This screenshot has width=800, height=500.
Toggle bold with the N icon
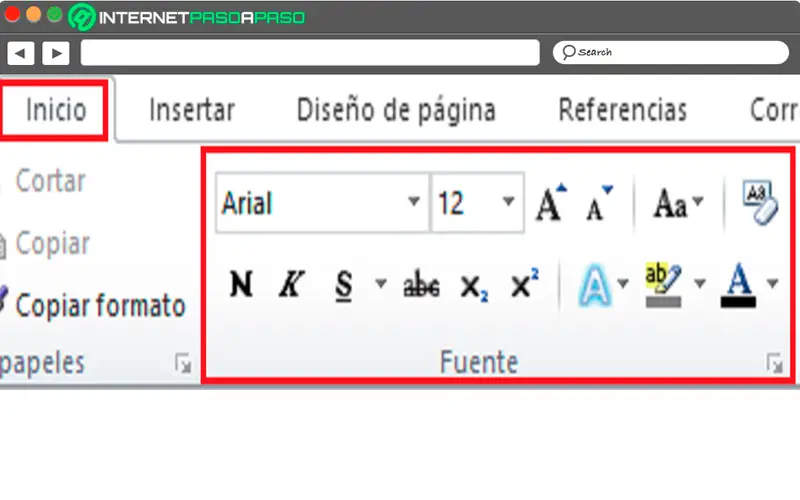[241, 284]
